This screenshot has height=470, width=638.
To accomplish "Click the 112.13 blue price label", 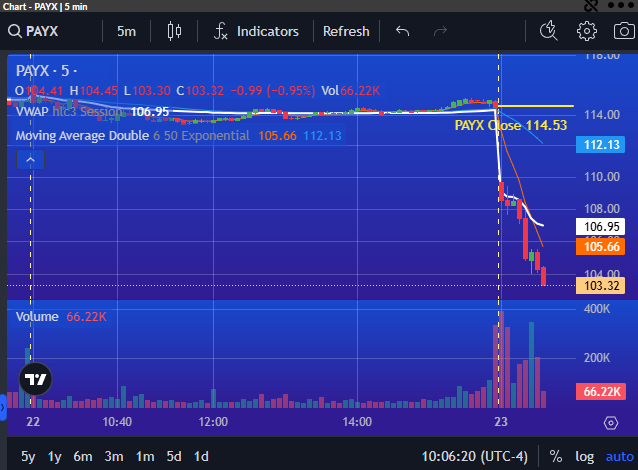I will tap(601, 144).
